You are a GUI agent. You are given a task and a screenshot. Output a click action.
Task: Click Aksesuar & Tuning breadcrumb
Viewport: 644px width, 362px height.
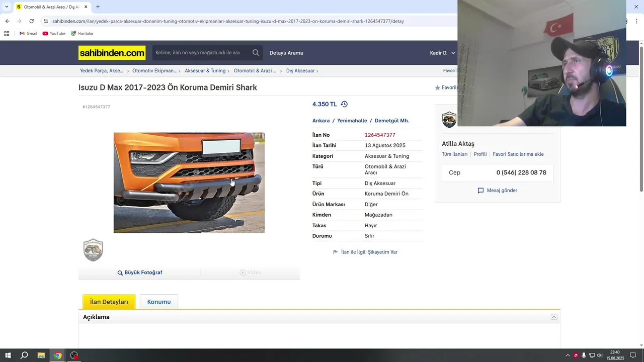[205, 71]
